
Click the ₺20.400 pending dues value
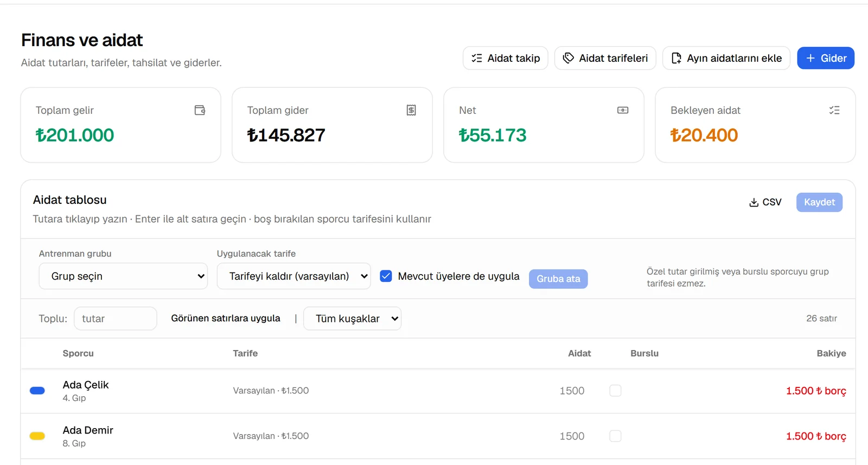[704, 135]
